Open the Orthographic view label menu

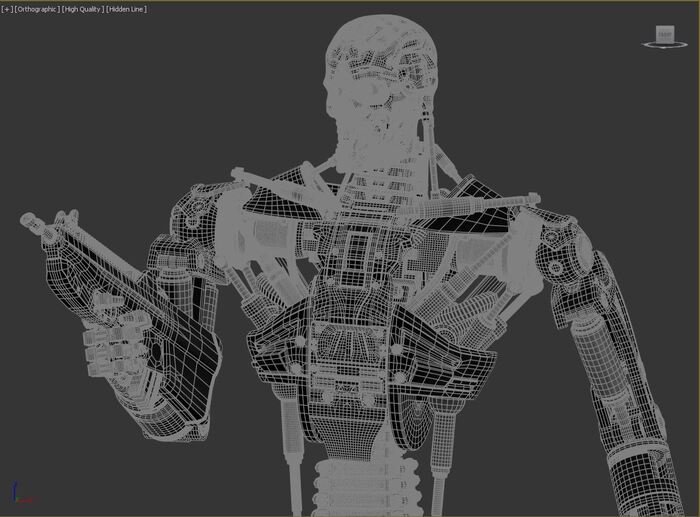click(37, 9)
